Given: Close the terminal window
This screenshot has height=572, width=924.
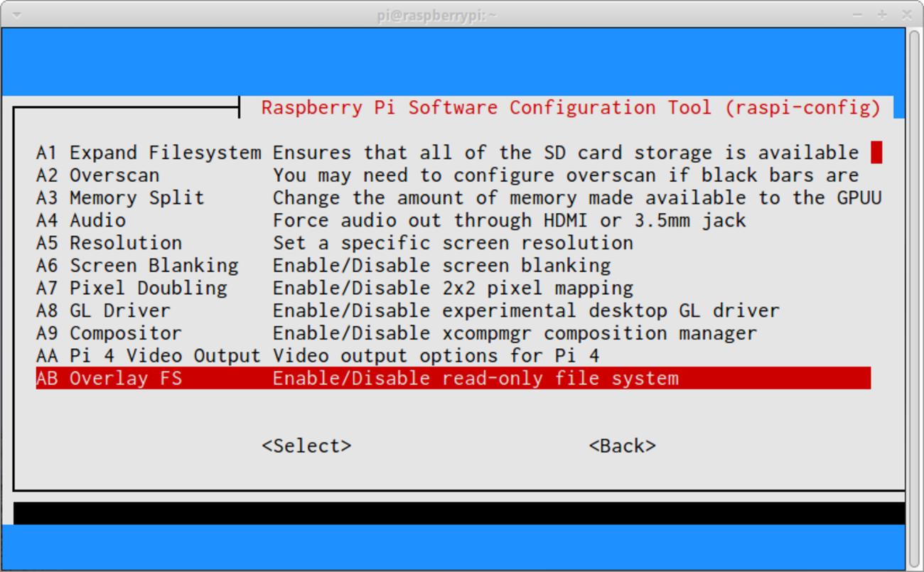Looking at the screenshot, I should tap(907, 14).
